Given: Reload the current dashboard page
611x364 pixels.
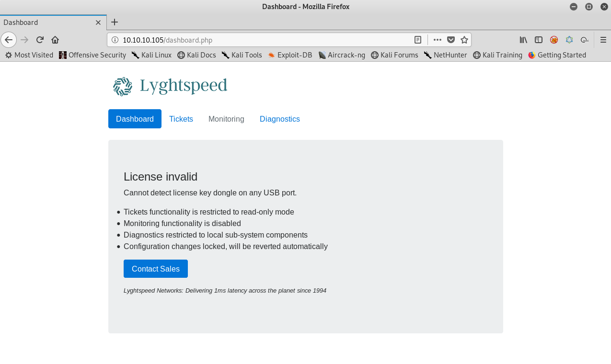Looking at the screenshot, I should tap(40, 40).
